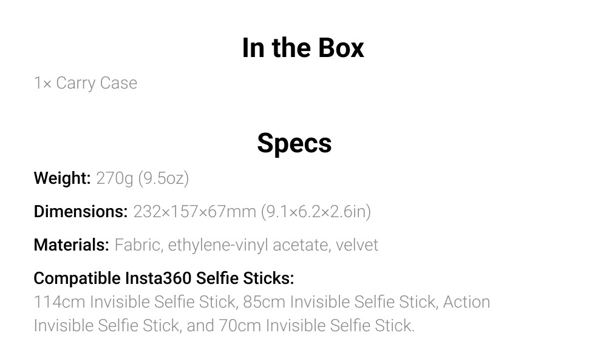
Task: Click the "Weight:" spec label
Action: point(62,178)
